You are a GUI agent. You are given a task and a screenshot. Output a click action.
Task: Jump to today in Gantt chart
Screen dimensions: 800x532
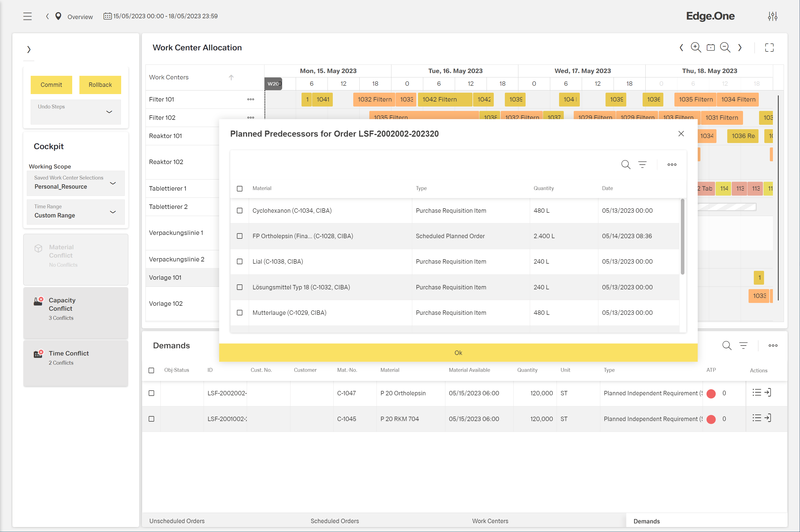710,48
